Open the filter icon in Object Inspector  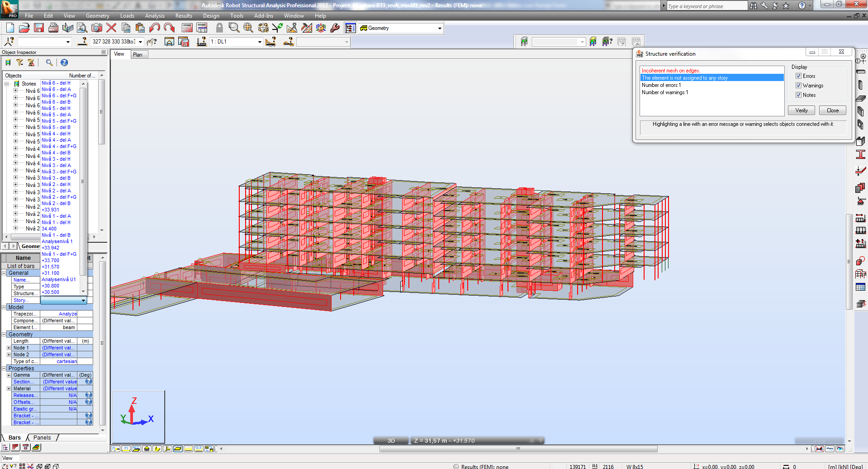(x=20, y=62)
